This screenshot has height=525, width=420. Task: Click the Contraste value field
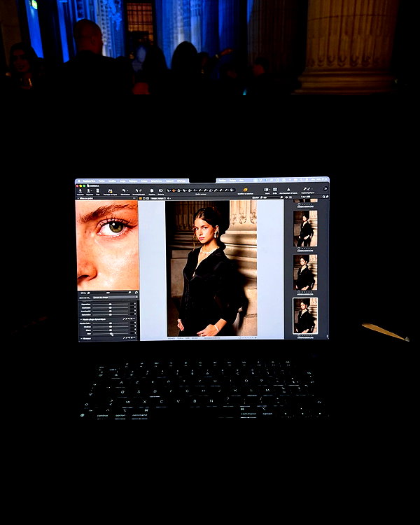coord(132,307)
